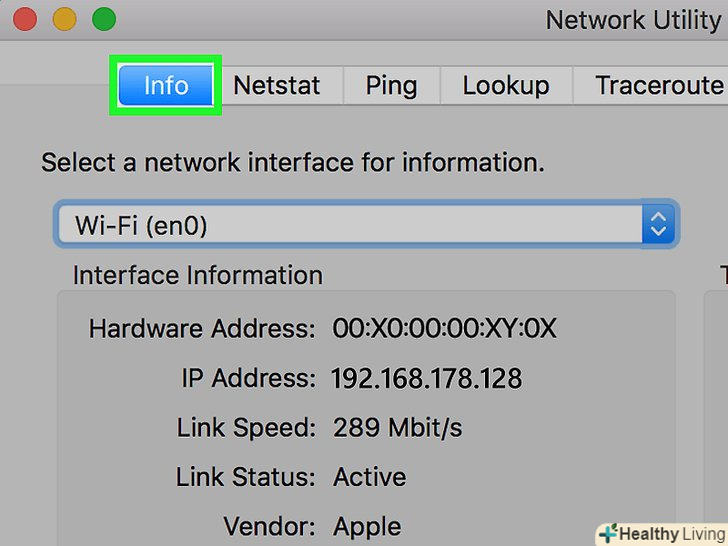Viewport: 728px width, 546px height.
Task: Open the Netstat tab
Action: [277, 85]
